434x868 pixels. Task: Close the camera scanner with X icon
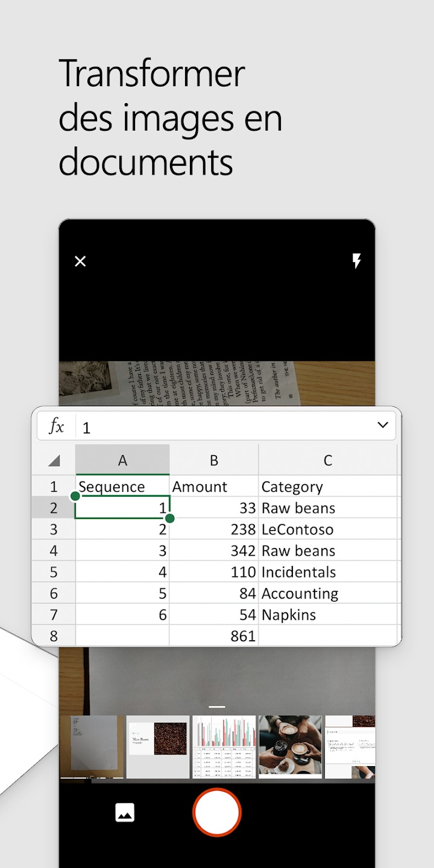pos(80,261)
